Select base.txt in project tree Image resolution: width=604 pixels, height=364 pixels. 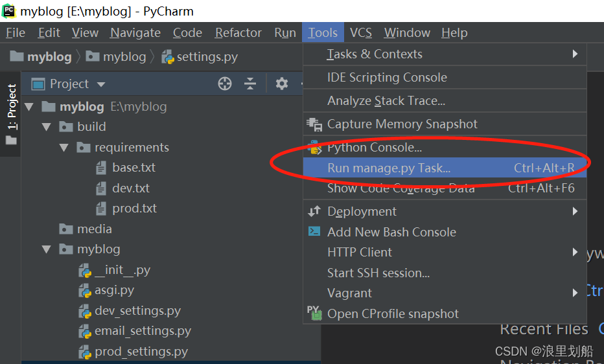click(134, 168)
